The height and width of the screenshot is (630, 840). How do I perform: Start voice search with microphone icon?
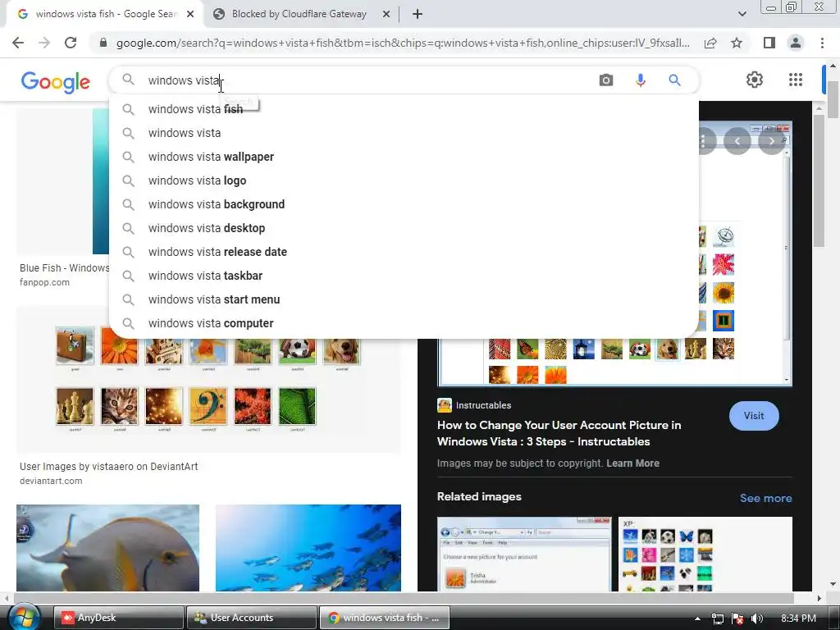640,80
